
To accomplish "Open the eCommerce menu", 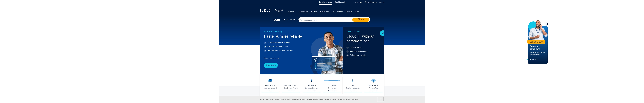I will (303, 12).
